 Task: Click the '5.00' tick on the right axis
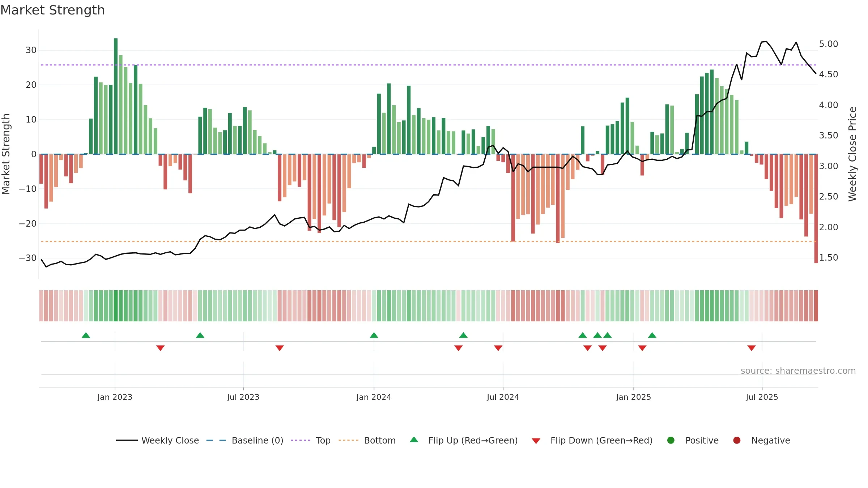pos(829,44)
